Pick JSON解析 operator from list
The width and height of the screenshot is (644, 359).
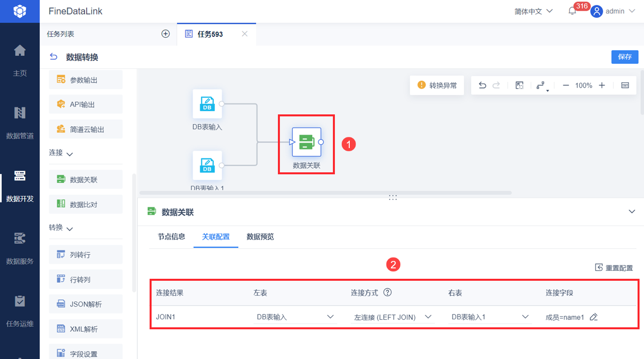click(86, 304)
